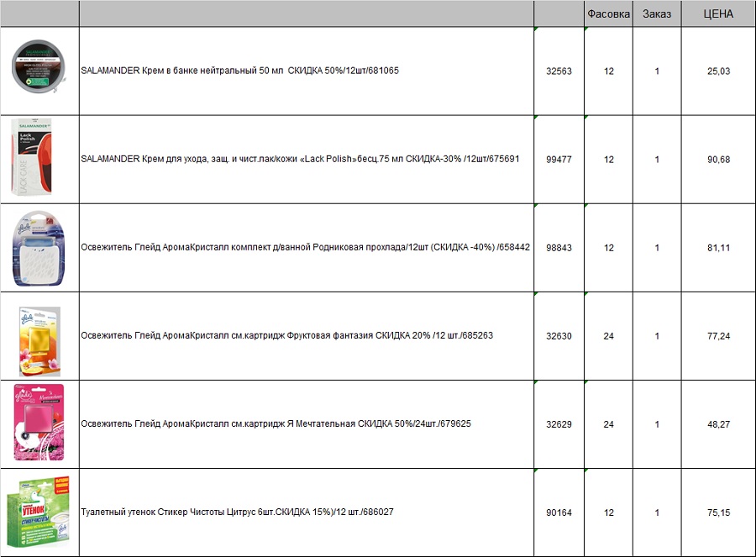The width and height of the screenshot is (756, 557).
Task: Select the SALAMANDER Крем в банке нейтральный name
Action: tap(239, 71)
